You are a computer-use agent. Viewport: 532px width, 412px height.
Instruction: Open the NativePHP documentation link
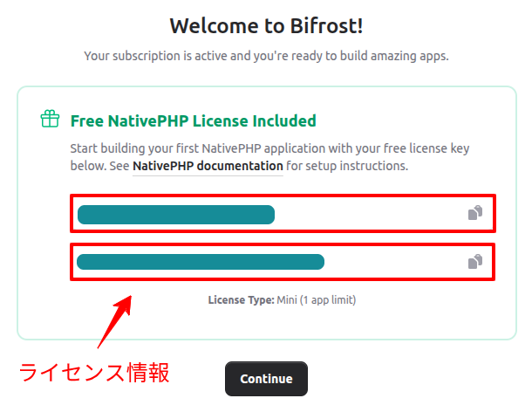point(208,165)
